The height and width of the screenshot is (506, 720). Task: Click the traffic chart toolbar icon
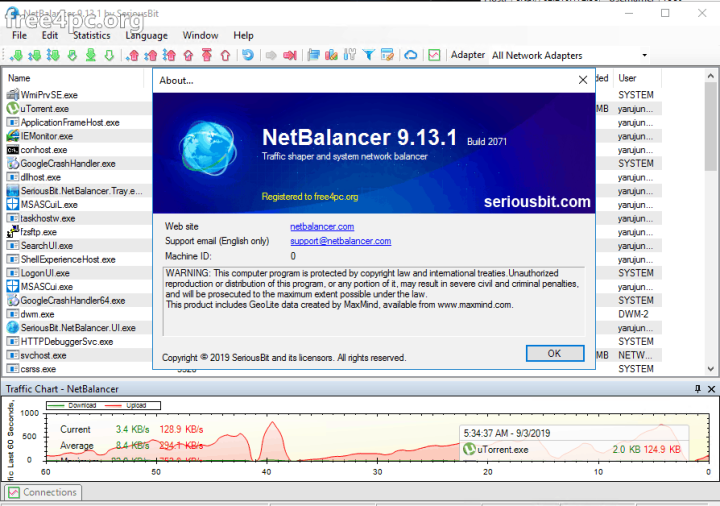coord(434,55)
